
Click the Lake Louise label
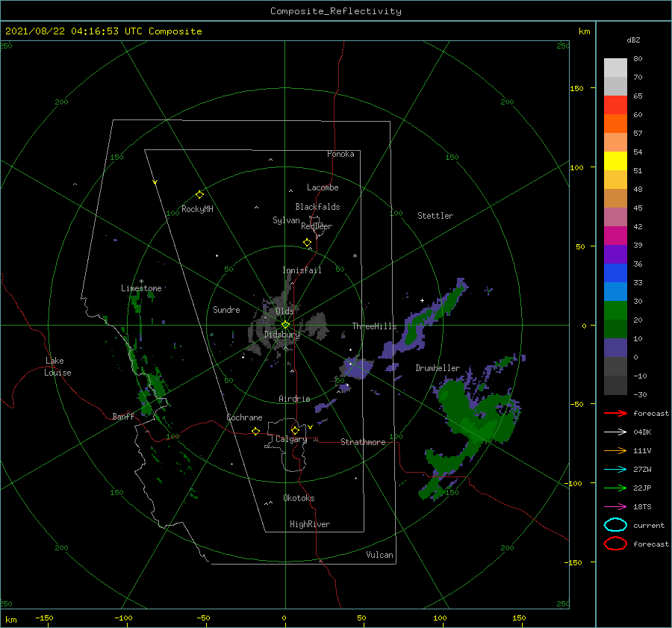click(x=57, y=367)
